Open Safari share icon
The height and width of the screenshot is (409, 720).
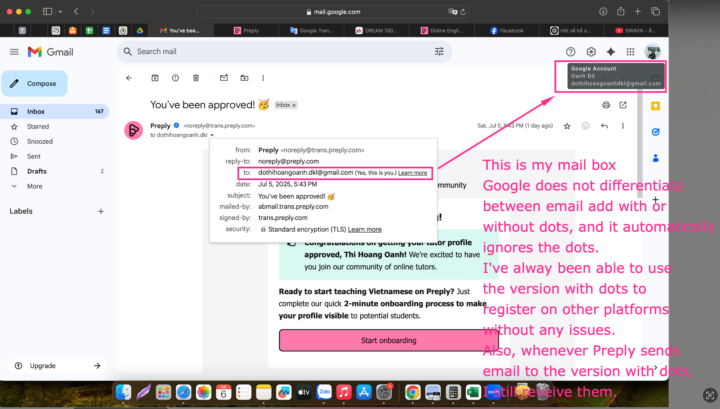tap(620, 11)
